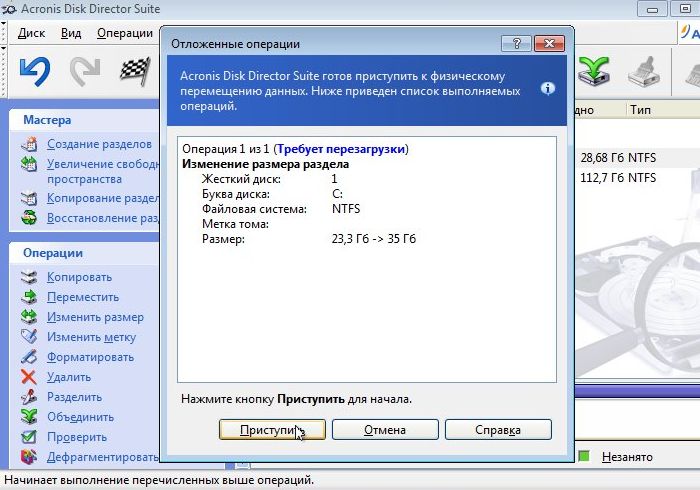Click the greyed Redo arrow icon
Screen dimensions: 700x490
coord(85,71)
